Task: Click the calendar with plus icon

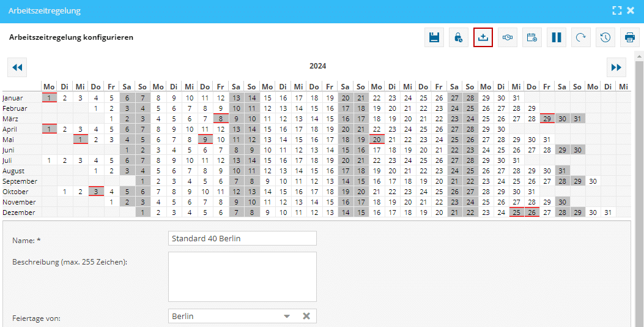Action: (532, 37)
